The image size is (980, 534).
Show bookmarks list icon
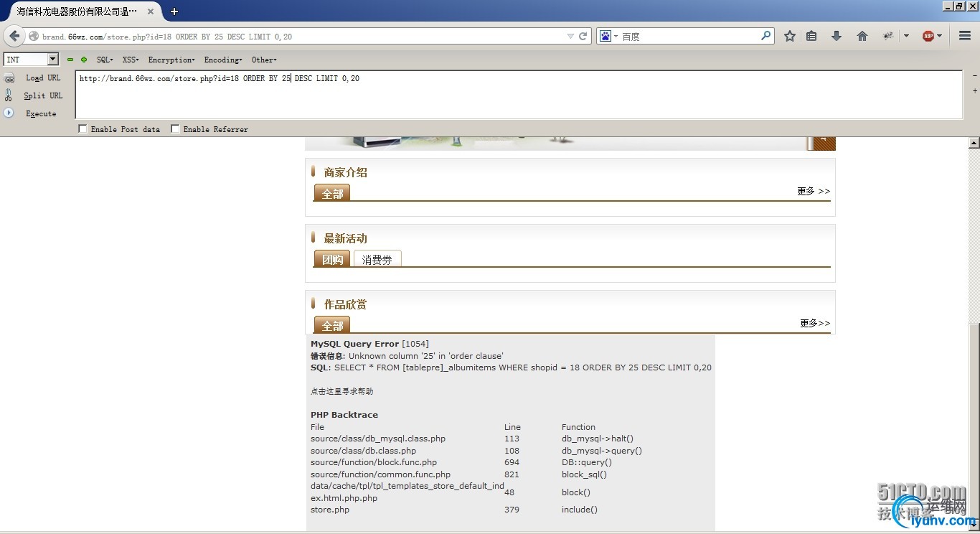[x=811, y=36]
